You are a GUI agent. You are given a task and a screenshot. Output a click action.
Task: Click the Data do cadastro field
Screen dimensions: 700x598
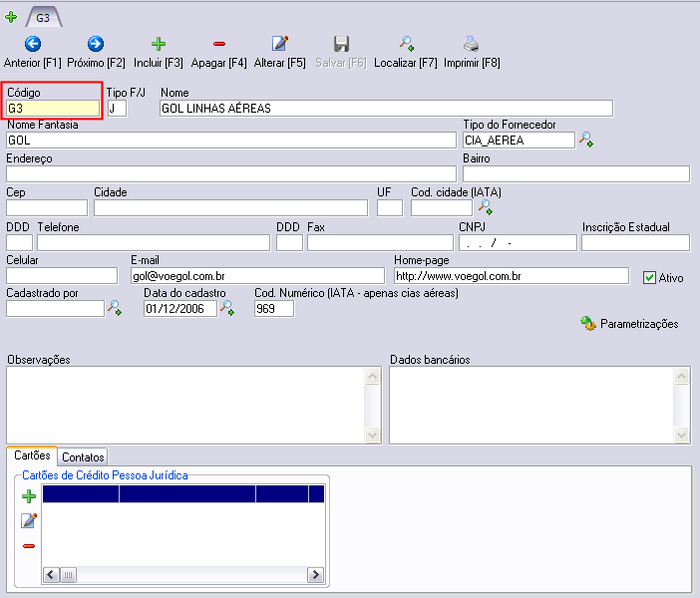point(180,309)
